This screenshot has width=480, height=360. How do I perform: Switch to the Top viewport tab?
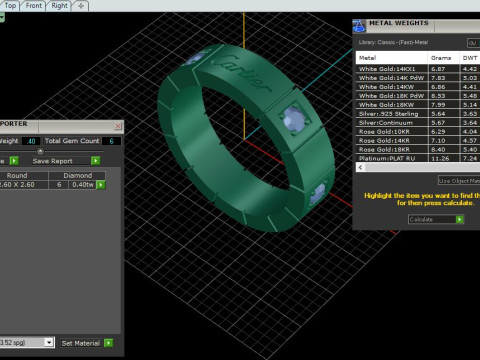tap(10, 5)
